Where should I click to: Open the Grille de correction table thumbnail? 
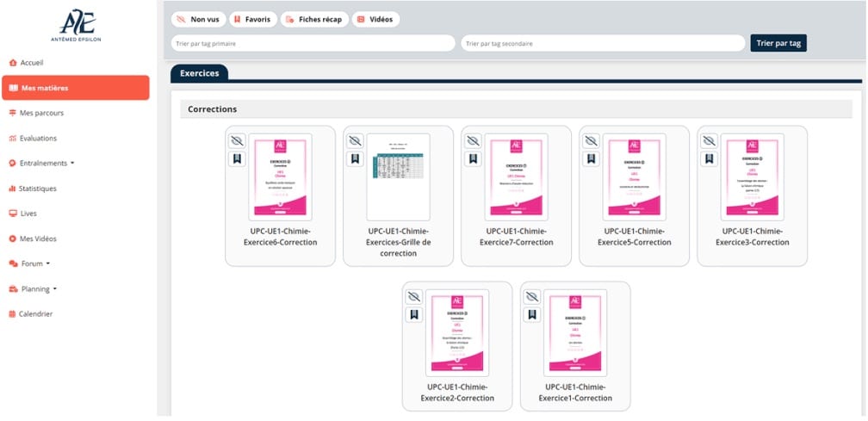coord(398,177)
